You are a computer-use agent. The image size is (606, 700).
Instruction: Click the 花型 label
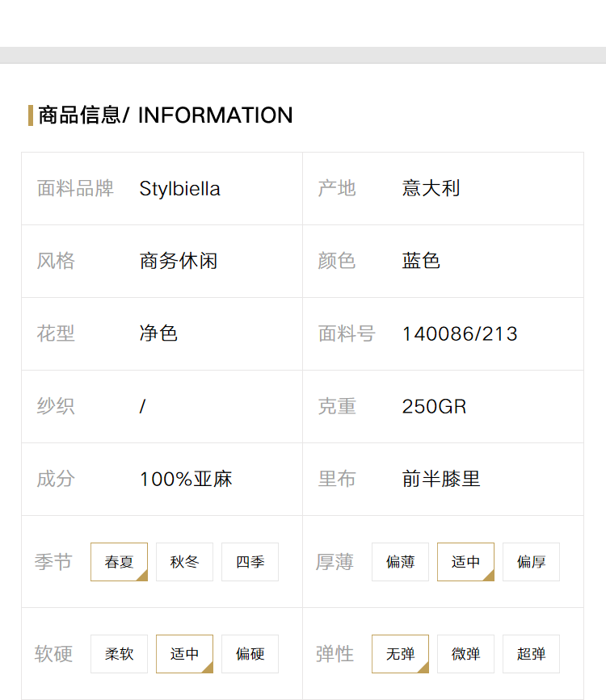pos(56,333)
